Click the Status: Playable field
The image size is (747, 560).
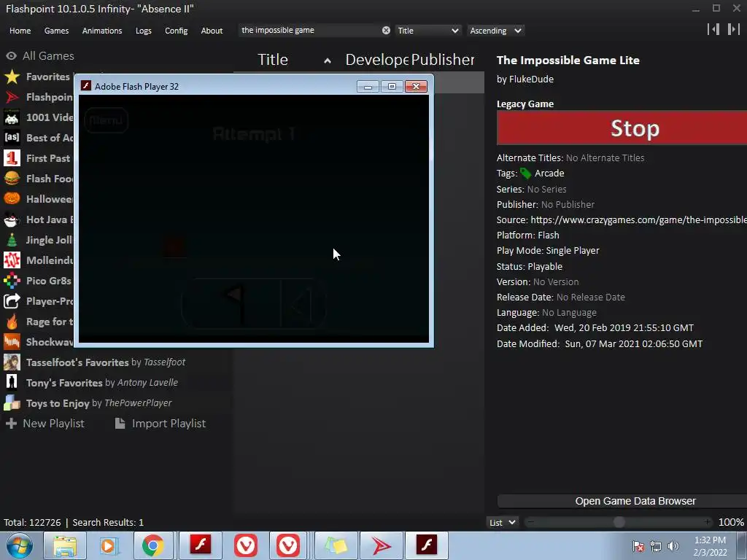(530, 267)
